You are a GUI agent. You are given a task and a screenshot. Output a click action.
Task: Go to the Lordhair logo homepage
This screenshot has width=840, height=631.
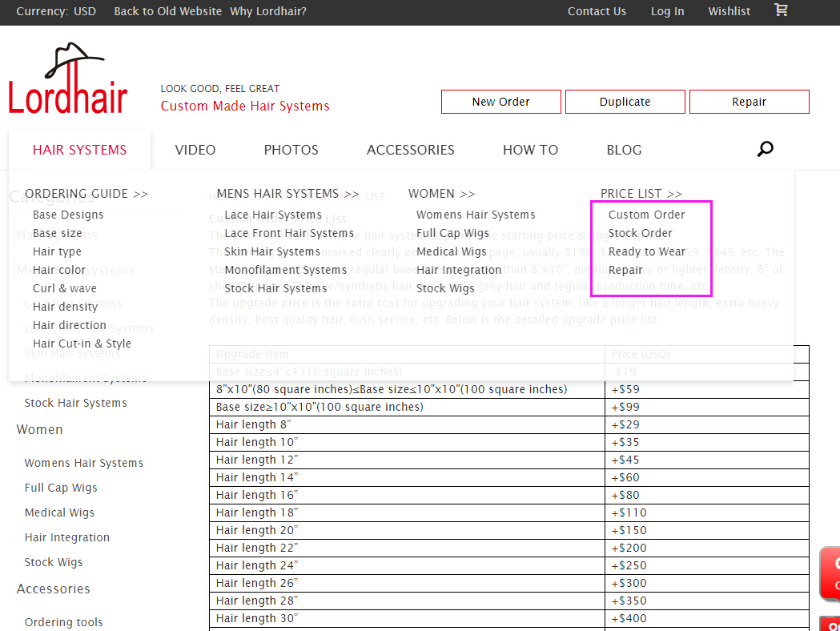pos(68,78)
